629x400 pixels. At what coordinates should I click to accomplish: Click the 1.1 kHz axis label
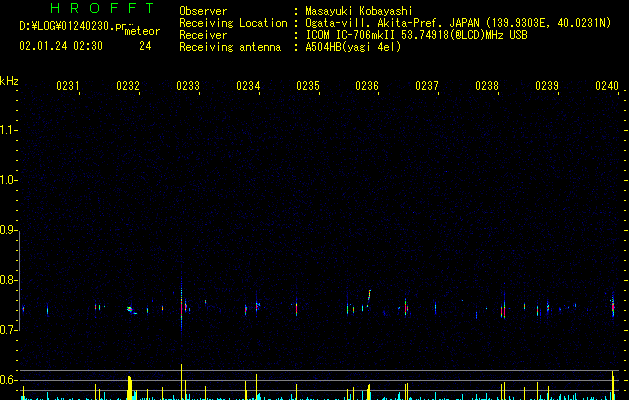[x=9, y=130]
